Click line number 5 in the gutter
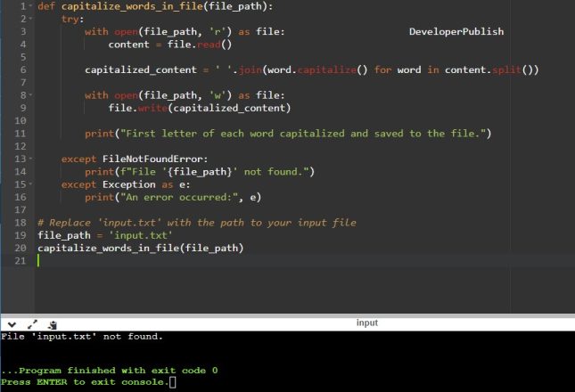Viewport: 575px width, 392px height. tap(23, 57)
